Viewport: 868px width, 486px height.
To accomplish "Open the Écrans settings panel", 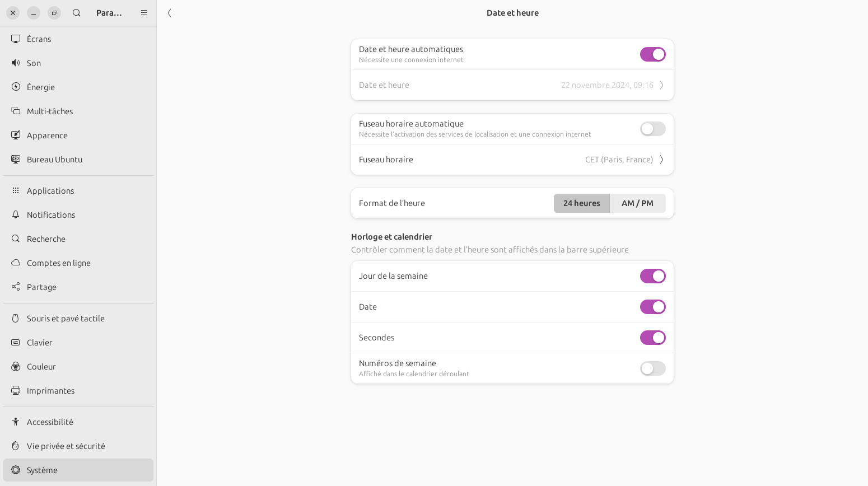I will click(78, 39).
